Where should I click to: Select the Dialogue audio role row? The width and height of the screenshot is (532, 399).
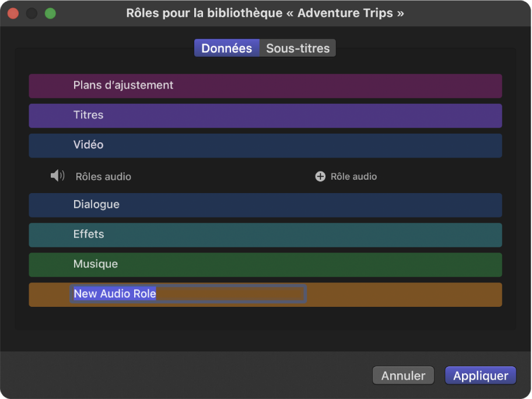(265, 205)
